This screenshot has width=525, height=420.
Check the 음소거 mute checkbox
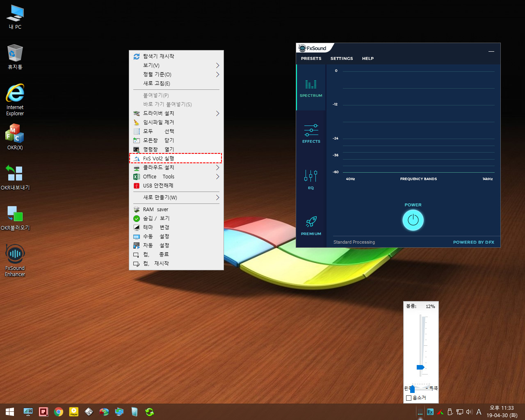409,398
